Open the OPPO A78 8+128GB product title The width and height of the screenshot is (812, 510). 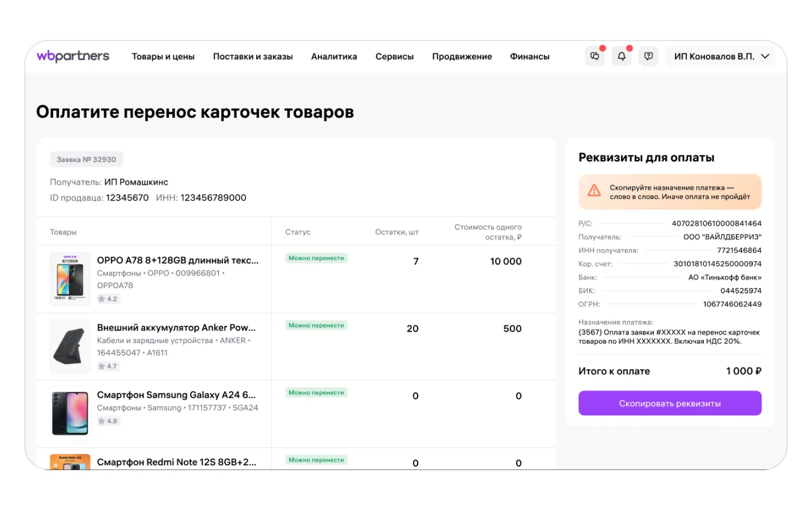click(178, 260)
